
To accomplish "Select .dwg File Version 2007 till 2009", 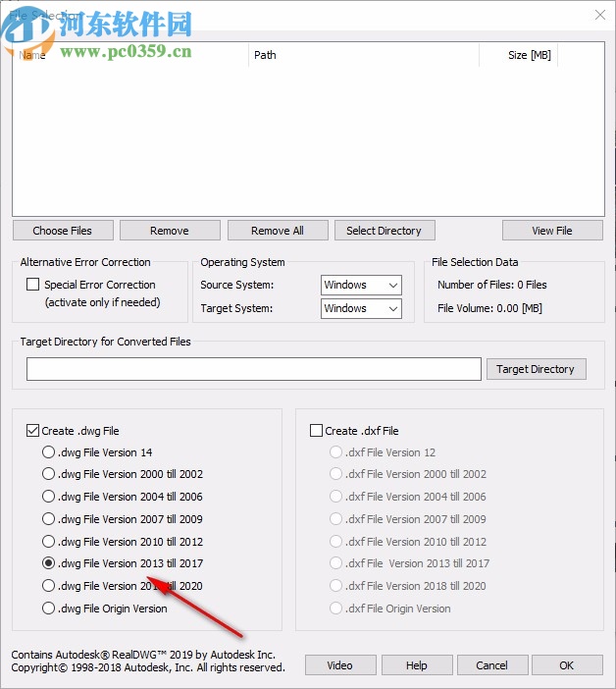I will click(48, 519).
